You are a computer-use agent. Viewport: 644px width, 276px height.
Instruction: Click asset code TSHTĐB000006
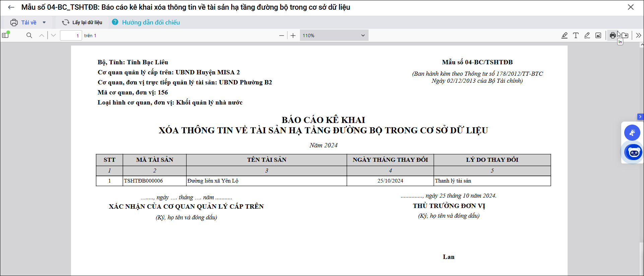(x=143, y=181)
